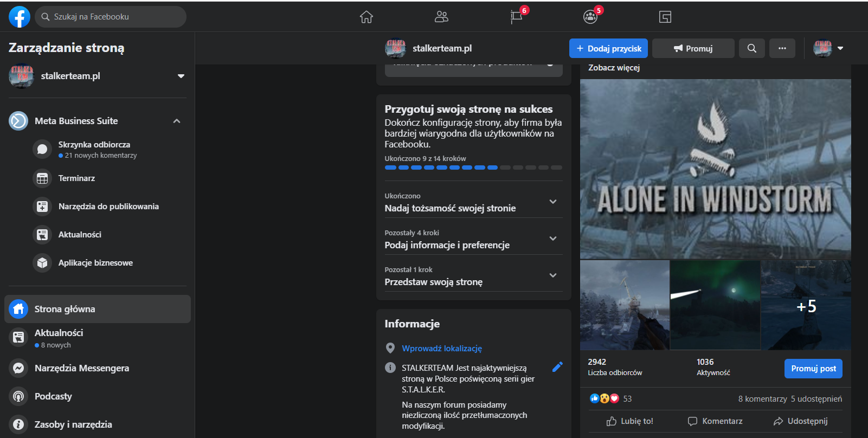The width and height of the screenshot is (868, 438).
Task: Click the Promuj button
Action: point(693,48)
